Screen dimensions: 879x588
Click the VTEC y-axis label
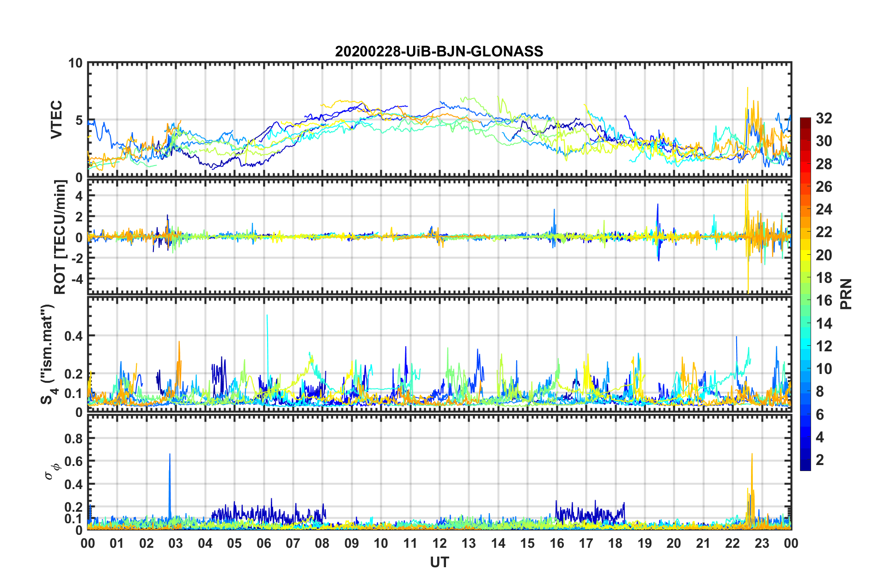click(56, 120)
